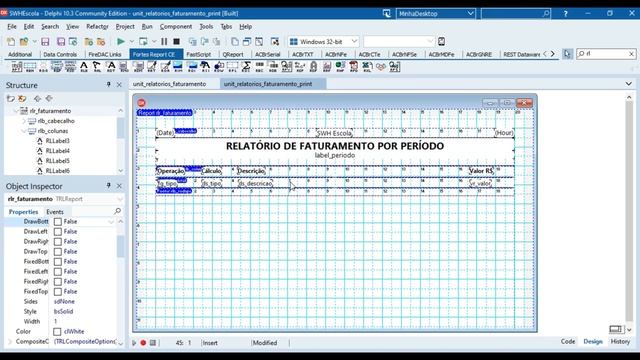Click the Save All toolbar icon
The image size is (640, 360).
pos(61,42)
